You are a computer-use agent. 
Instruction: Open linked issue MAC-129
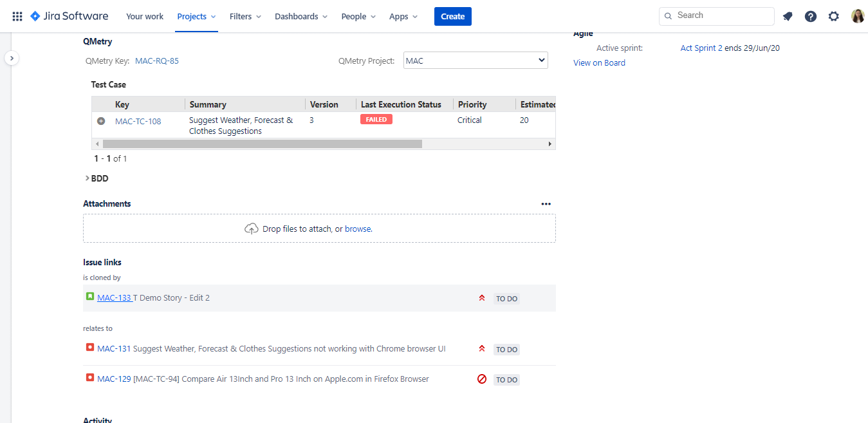pyautogui.click(x=114, y=379)
